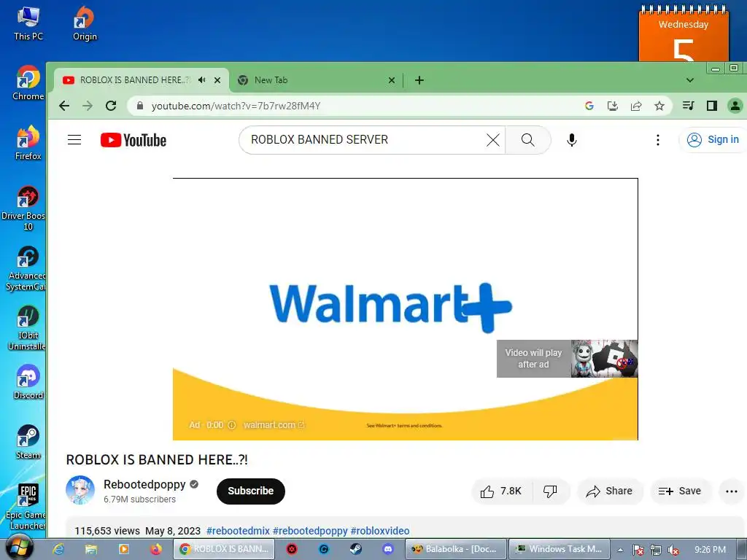The height and width of the screenshot is (560, 747).
Task: Reload the YouTube page
Action: click(x=111, y=106)
